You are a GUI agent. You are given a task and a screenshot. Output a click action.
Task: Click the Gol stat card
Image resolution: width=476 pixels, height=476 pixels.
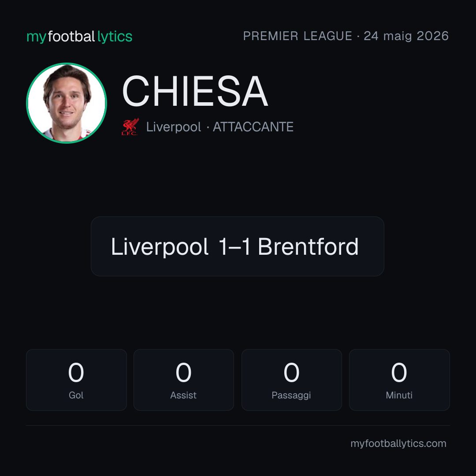[x=76, y=380]
